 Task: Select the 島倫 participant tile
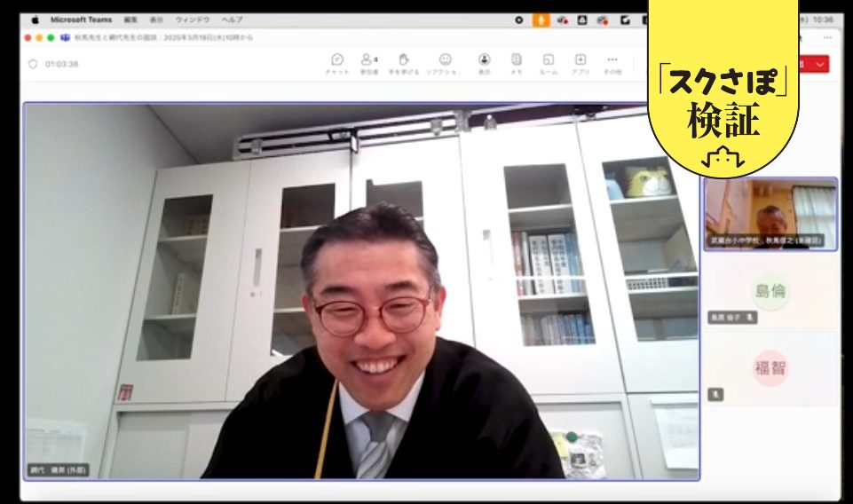pos(770,291)
